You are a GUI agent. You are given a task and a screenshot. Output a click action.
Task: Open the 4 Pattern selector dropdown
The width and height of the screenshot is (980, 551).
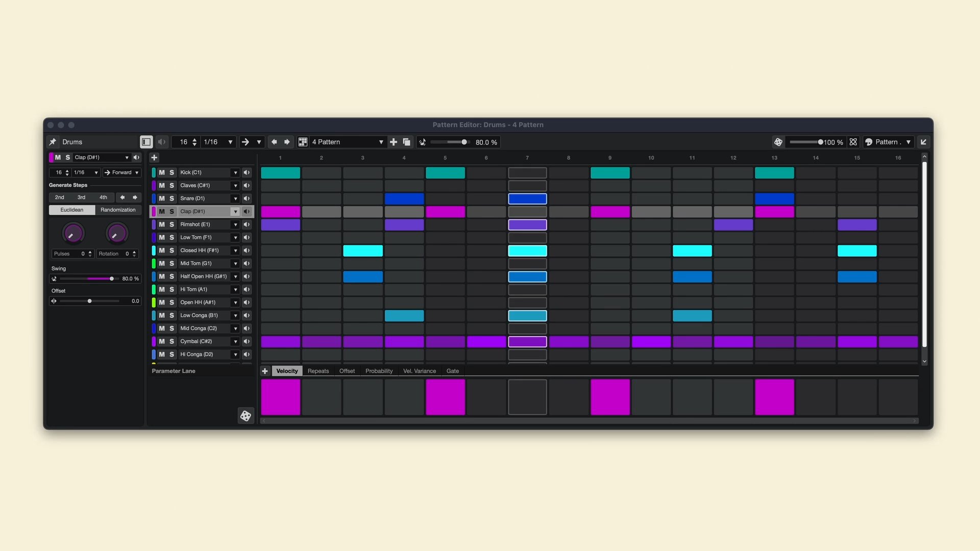348,142
